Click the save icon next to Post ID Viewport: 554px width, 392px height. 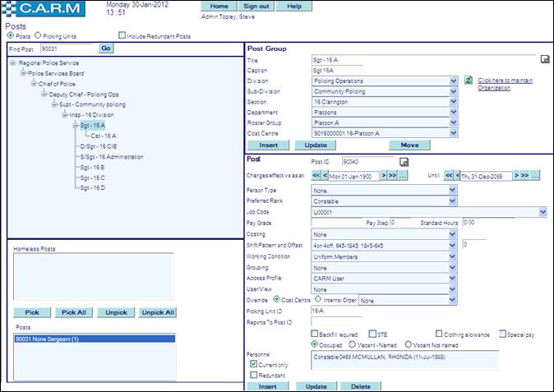tap(404, 162)
